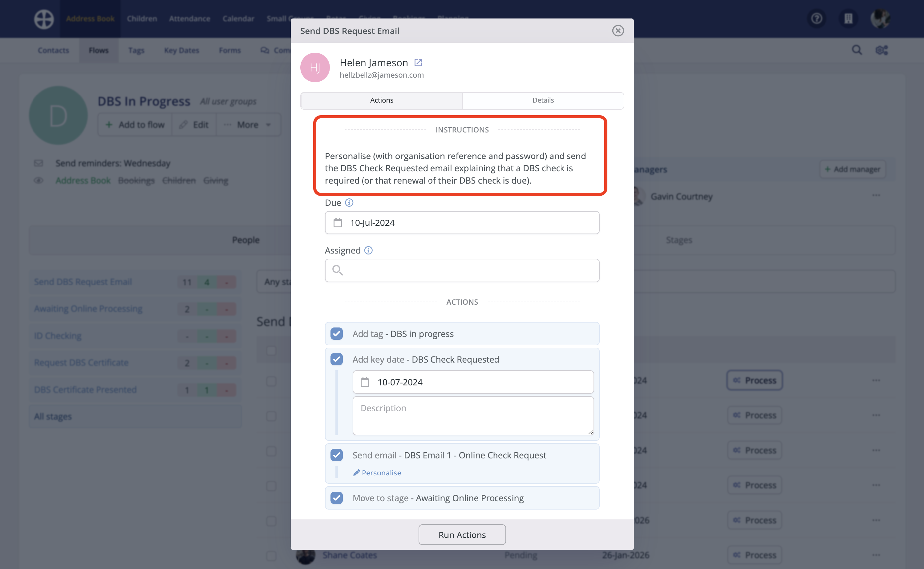
Task: Go to the Children module
Action: pos(142,18)
